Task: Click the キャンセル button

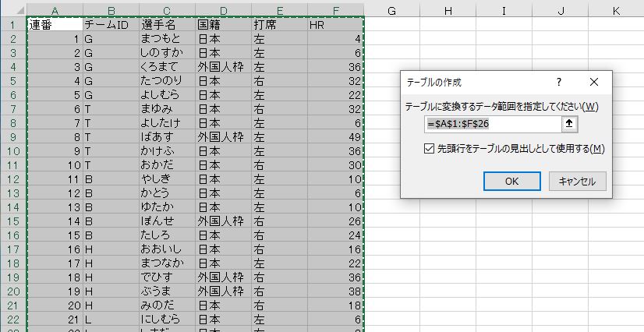Action: (577, 182)
